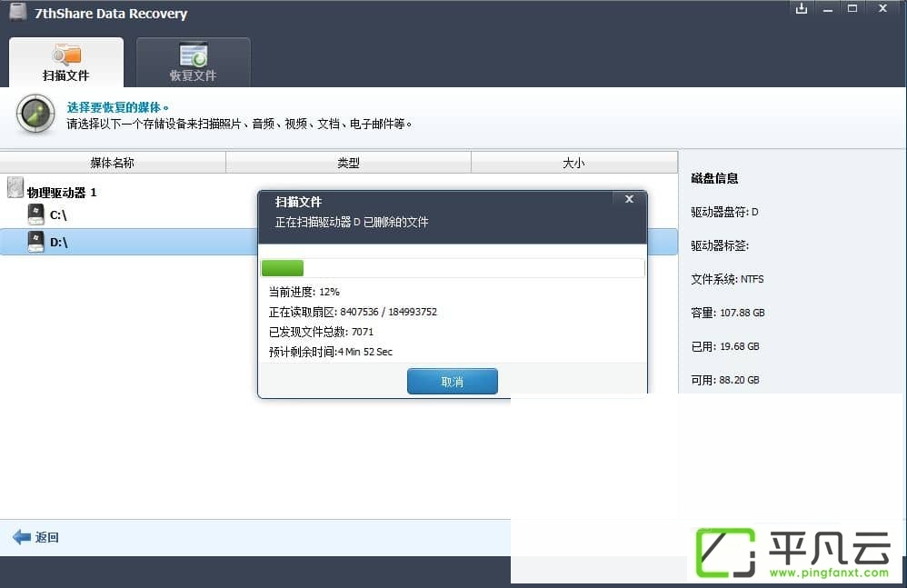Click 正在读取扇区 sector count text

pyautogui.click(x=353, y=313)
